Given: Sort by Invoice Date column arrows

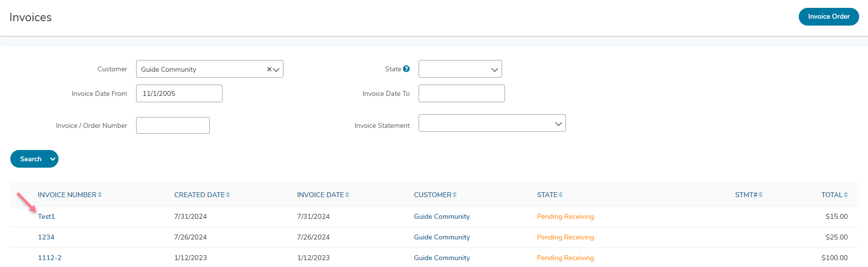Looking at the screenshot, I should 347,195.
